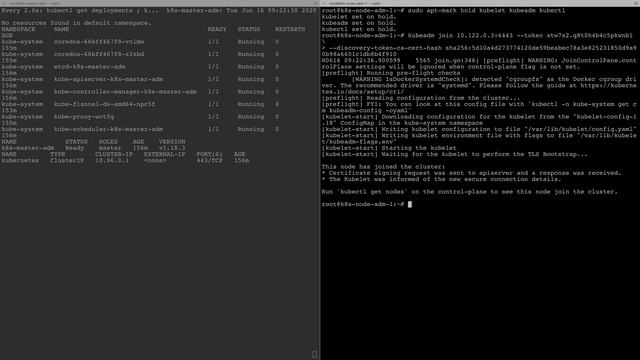Click the 'master' role value
Viewport: 640px width, 360px height.
tap(110, 148)
